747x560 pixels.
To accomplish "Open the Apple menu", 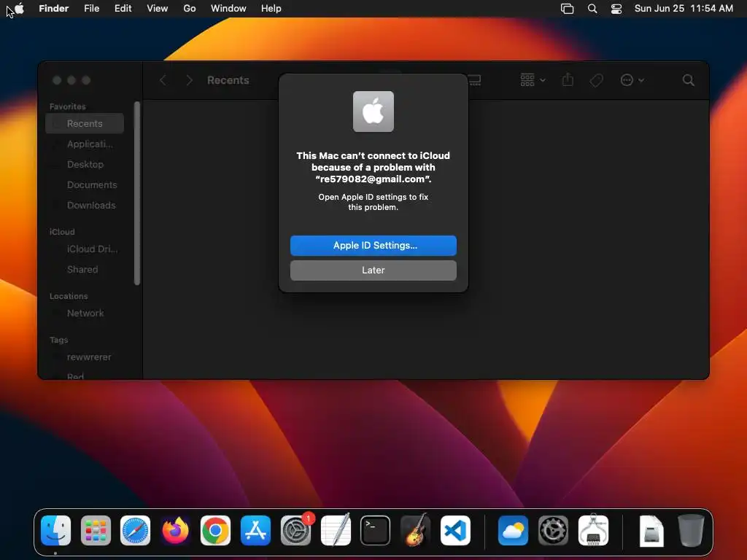I will pyautogui.click(x=20, y=9).
